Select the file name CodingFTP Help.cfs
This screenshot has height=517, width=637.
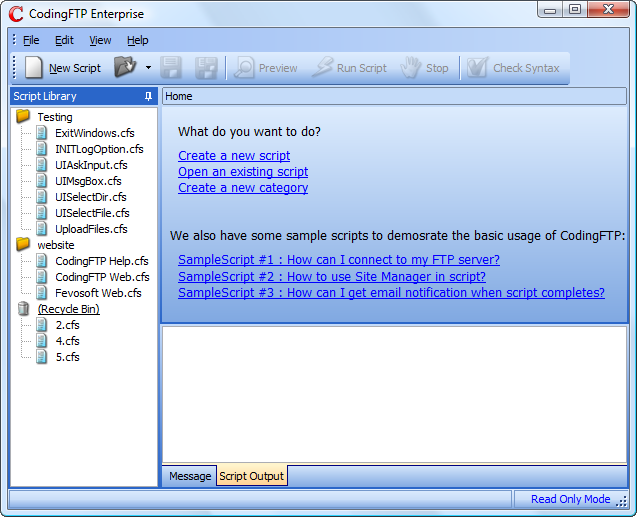(102, 261)
